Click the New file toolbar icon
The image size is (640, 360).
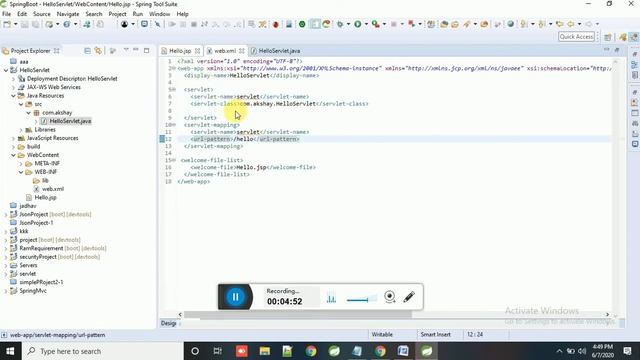click(x=7, y=24)
